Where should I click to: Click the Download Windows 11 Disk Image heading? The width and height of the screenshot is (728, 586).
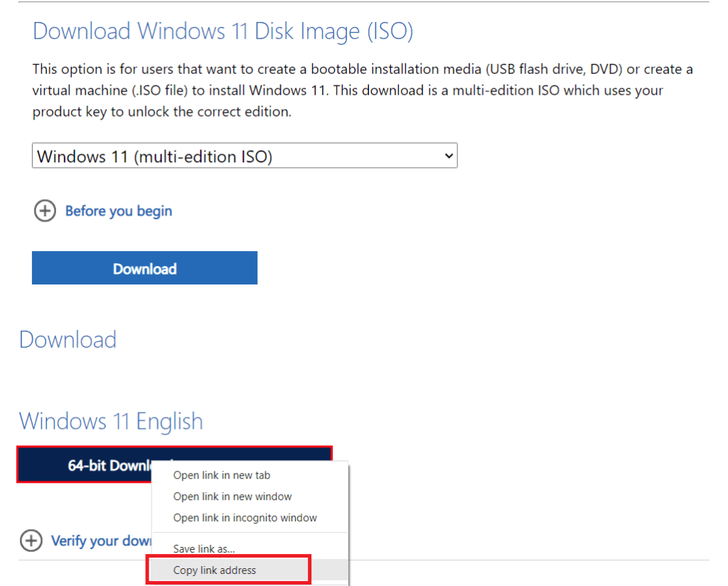point(223,31)
